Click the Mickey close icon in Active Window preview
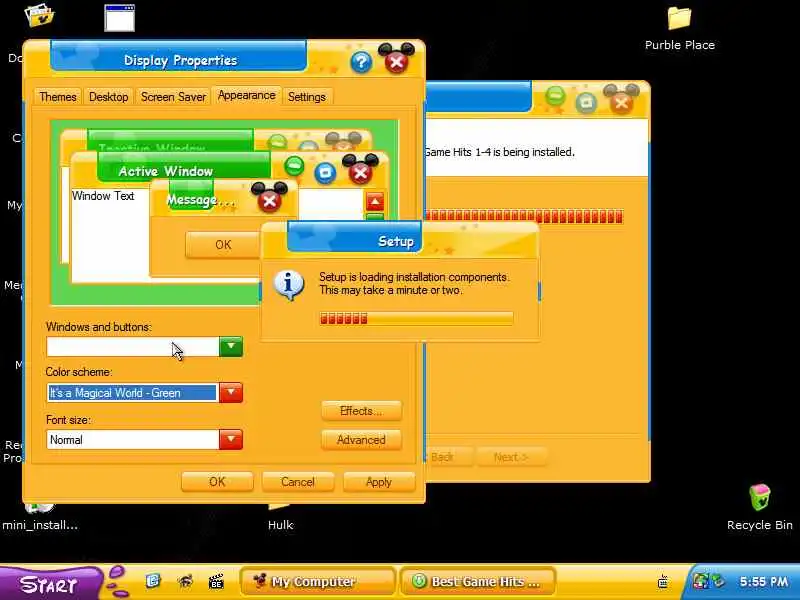Image resolution: width=800 pixels, height=600 pixels. pyautogui.click(x=360, y=169)
